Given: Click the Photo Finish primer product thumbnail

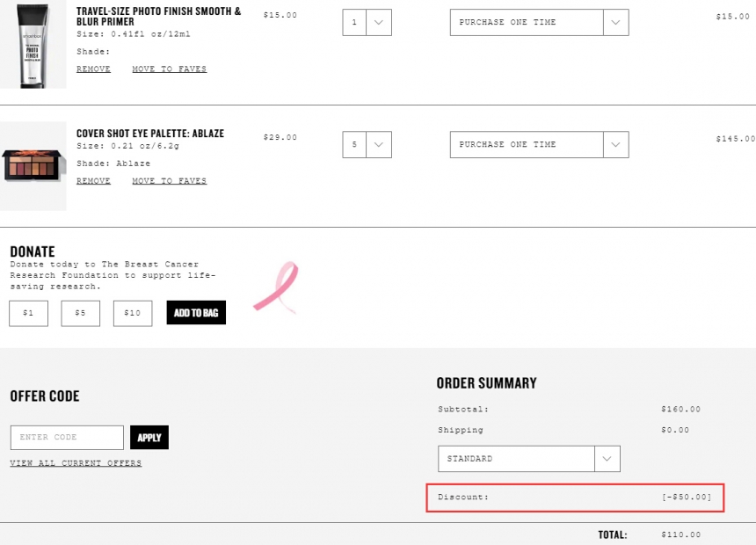Looking at the screenshot, I should tap(33, 44).
